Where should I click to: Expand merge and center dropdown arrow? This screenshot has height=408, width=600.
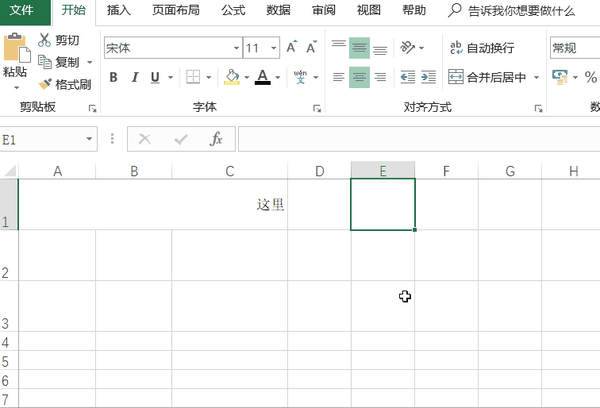(536, 77)
